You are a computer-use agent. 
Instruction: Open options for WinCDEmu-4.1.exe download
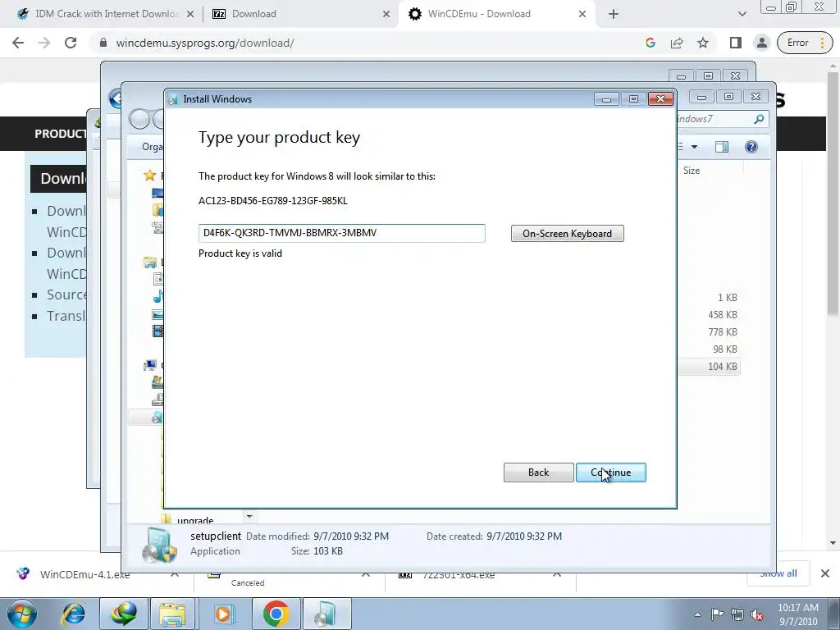tap(175, 574)
